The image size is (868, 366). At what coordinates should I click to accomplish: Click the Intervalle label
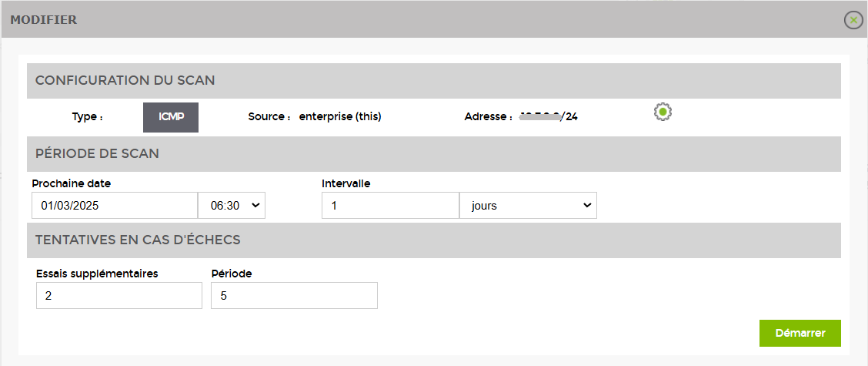point(346,183)
